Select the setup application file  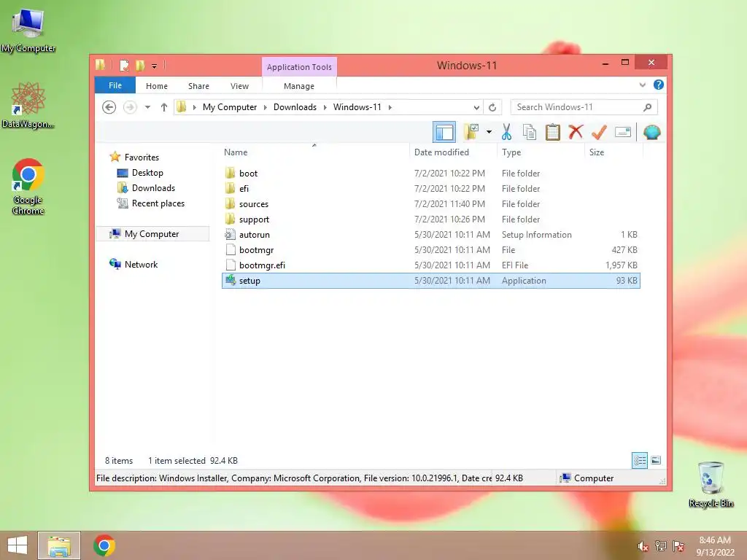point(430,281)
